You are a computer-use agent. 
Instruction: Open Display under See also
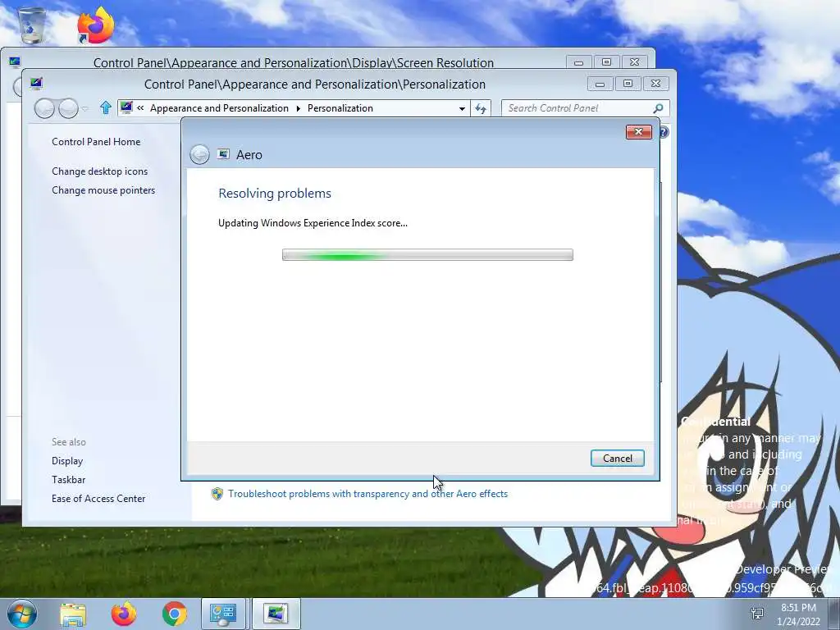click(67, 461)
